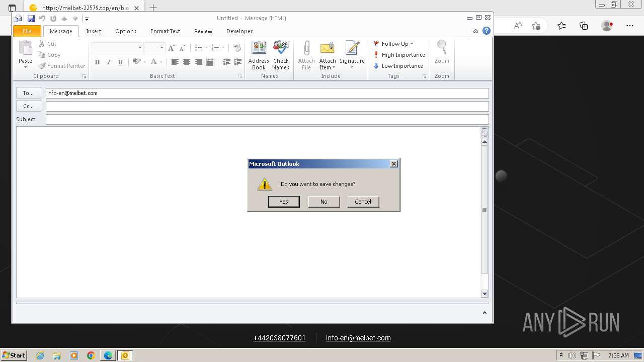Click No in the save changes dialog

pos(324,202)
